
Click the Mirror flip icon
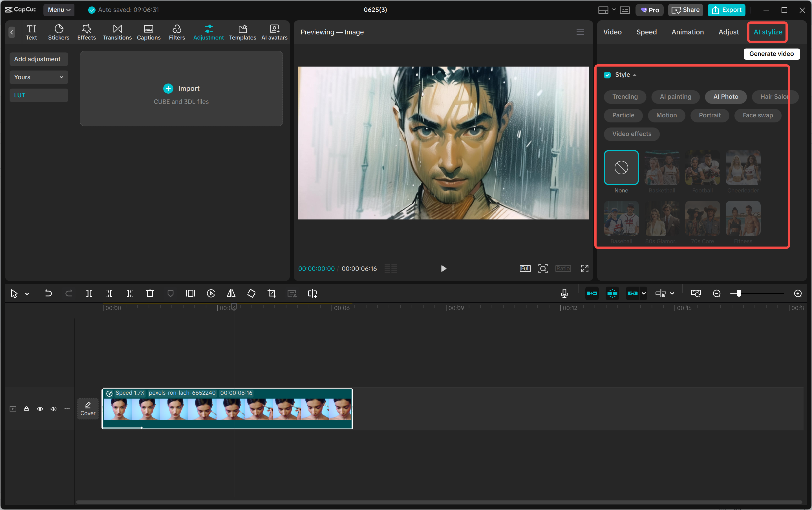tap(231, 293)
